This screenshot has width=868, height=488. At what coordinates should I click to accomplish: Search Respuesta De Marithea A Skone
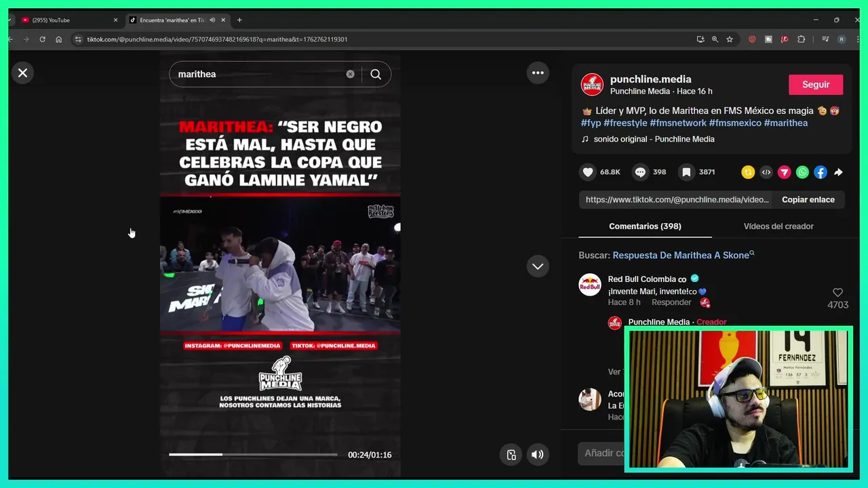(x=681, y=256)
